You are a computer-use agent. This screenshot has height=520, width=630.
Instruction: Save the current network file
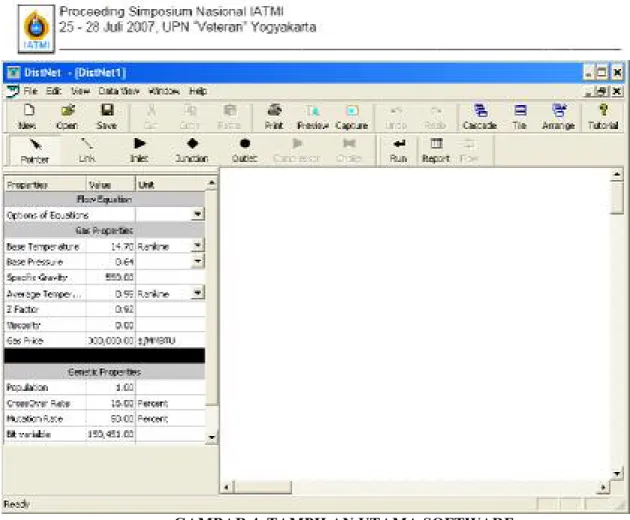106,117
